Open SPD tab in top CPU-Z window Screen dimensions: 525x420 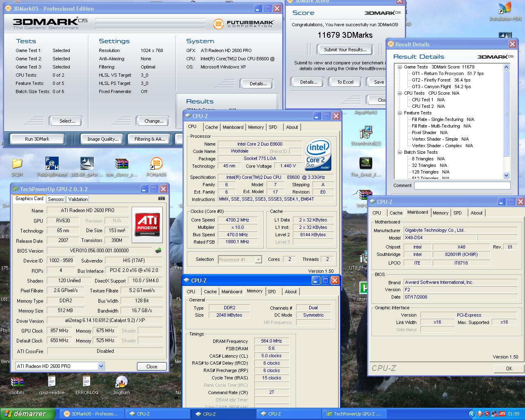[x=273, y=127]
